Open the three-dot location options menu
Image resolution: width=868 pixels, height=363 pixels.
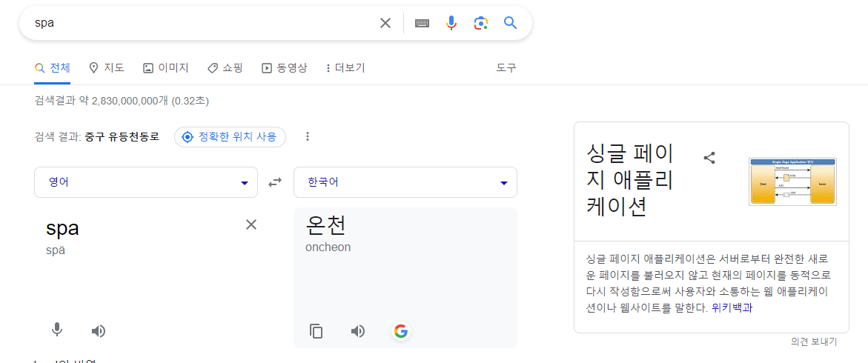pyautogui.click(x=308, y=136)
